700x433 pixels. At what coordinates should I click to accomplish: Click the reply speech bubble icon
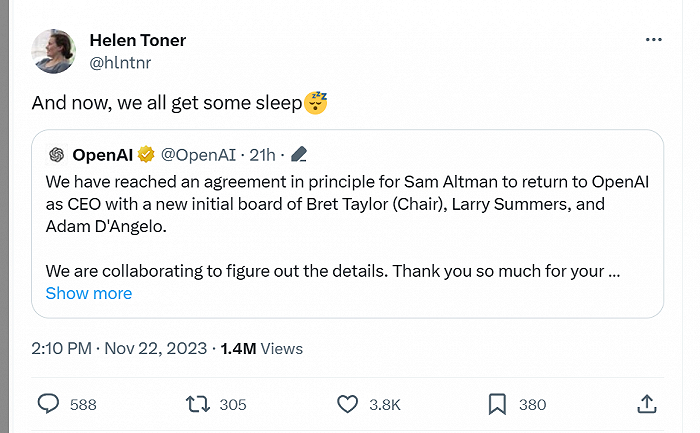49,404
